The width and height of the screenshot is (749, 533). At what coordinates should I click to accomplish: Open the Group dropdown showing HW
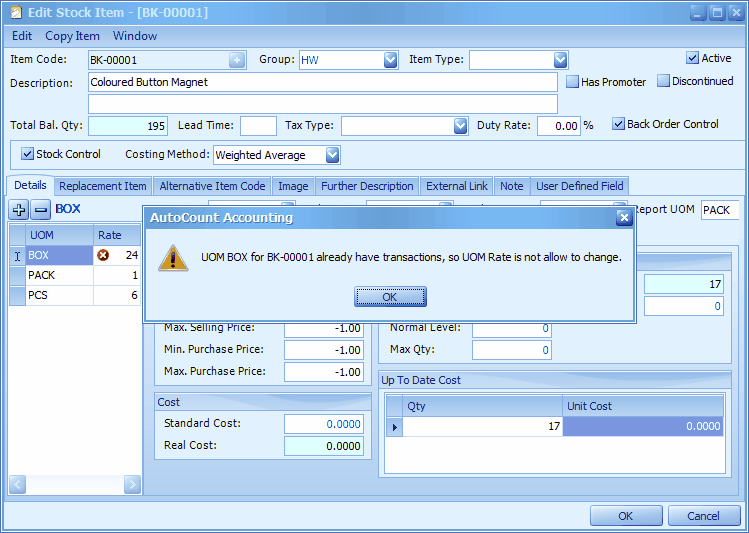390,60
